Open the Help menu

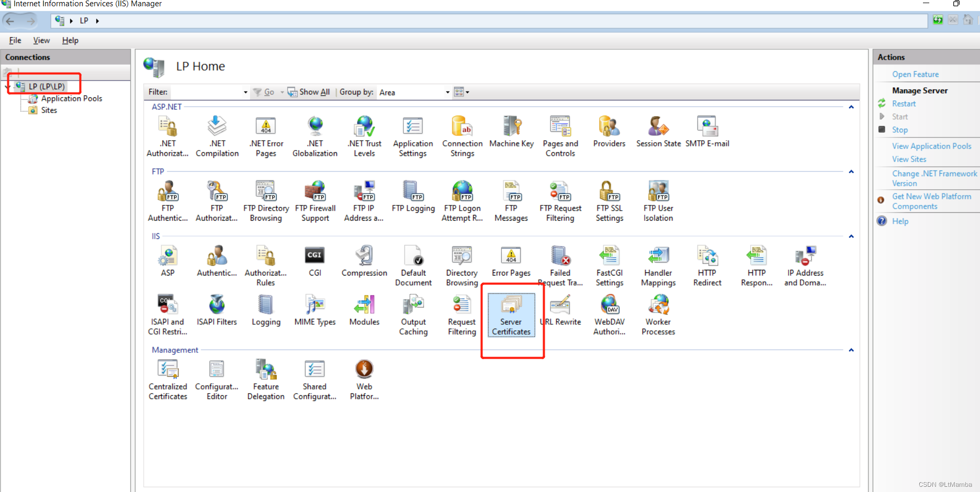click(x=70, y=40)
